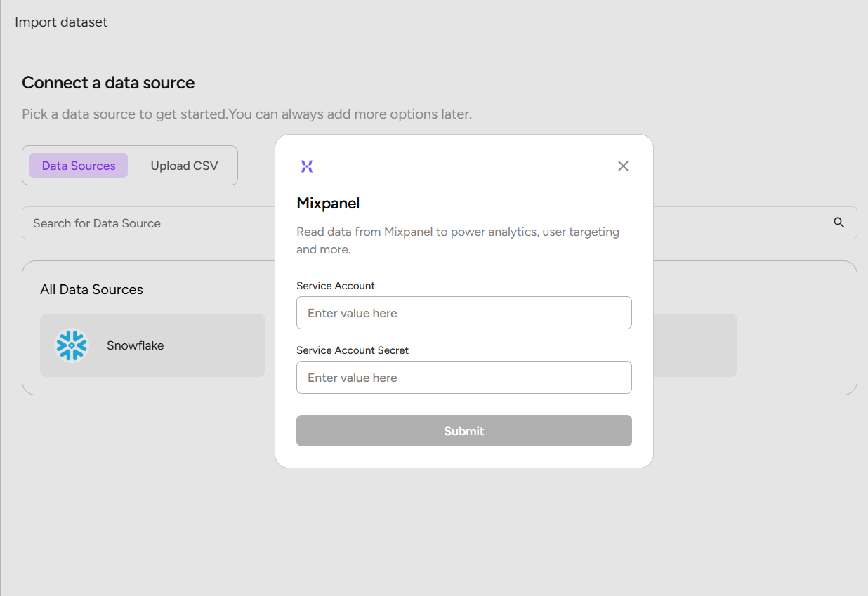The width and height of the screenshot is (868, 596).
Task: Click the Mixpanel dialog title
Action: point(328,204)
